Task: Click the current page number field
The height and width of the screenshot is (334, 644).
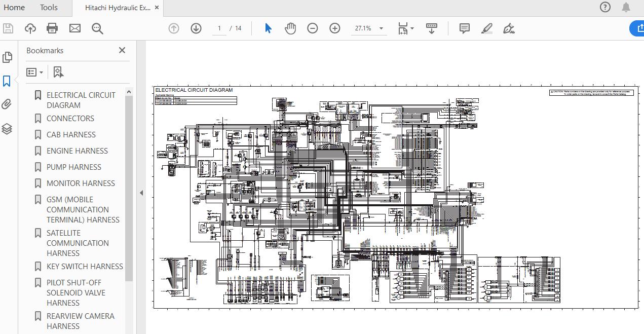Action: pyautogui.click(x=219, y=28)
